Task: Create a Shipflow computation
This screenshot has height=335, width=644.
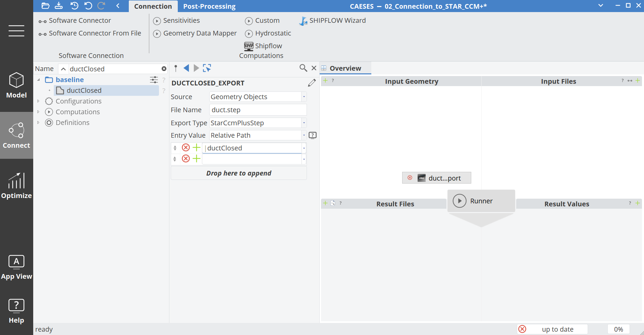Action: click(263, 46)
